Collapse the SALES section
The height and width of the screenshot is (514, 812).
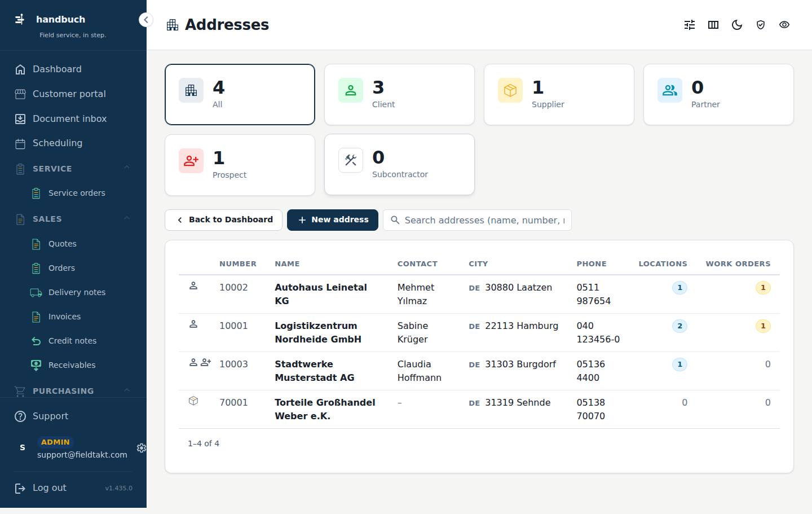(73, 219)
